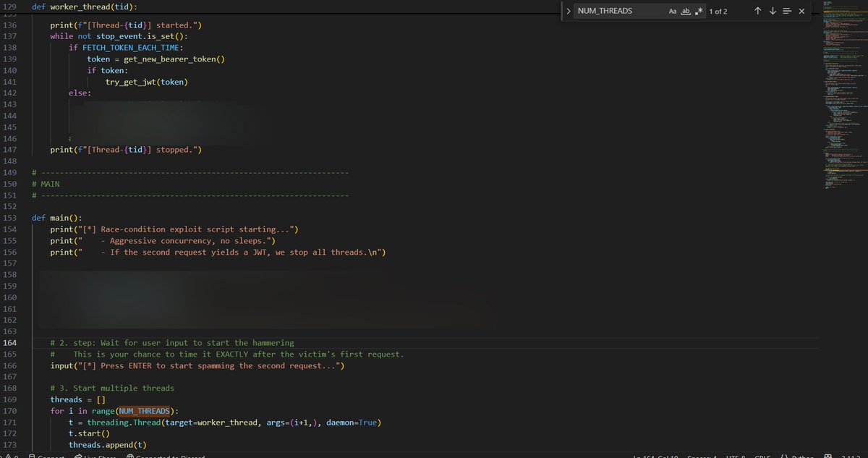Click 'try_get_jwt(token)' call
Image resolution: width=868 pixels, height=458 pixels.
coord(146,82)
